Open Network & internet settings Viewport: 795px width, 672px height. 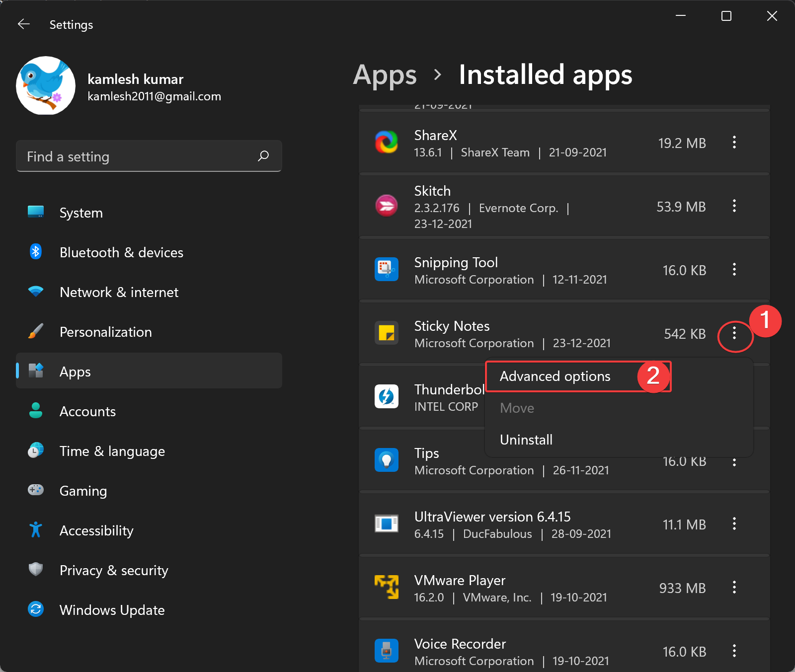[x=149, y=292]
